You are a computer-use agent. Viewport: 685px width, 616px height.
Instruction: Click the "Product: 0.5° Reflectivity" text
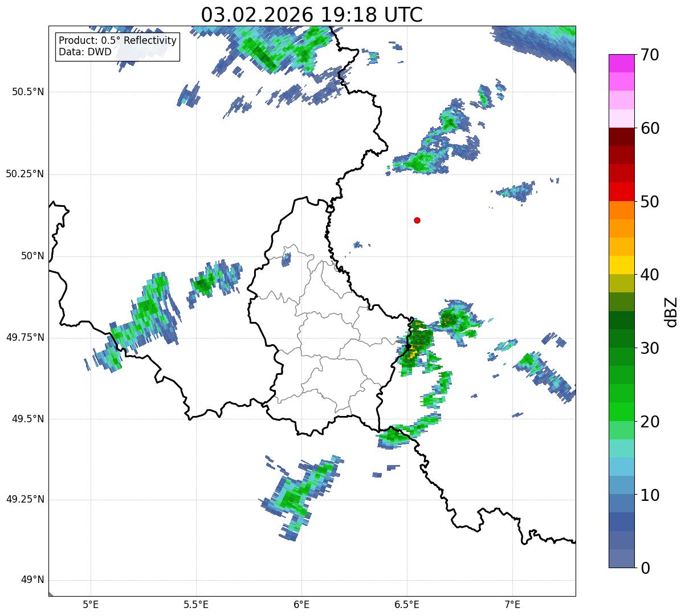[117, 41]
